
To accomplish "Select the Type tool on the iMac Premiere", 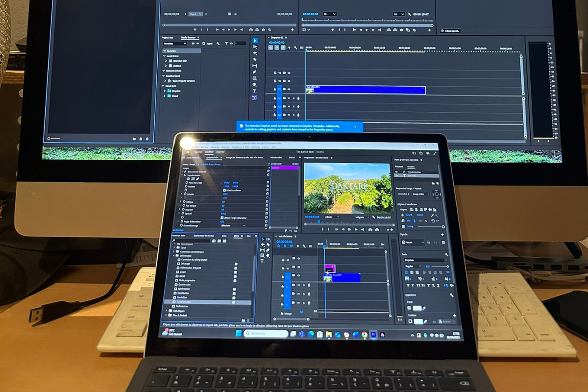I will click(x=255, y=91).
